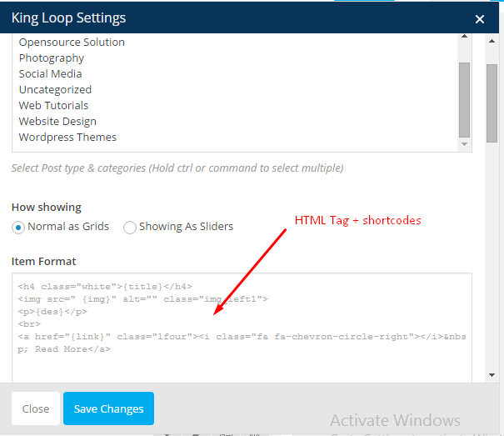Click dialog scrollbar down arrow
This screenshot has height=436, width=504.
[x=492, y=375]
